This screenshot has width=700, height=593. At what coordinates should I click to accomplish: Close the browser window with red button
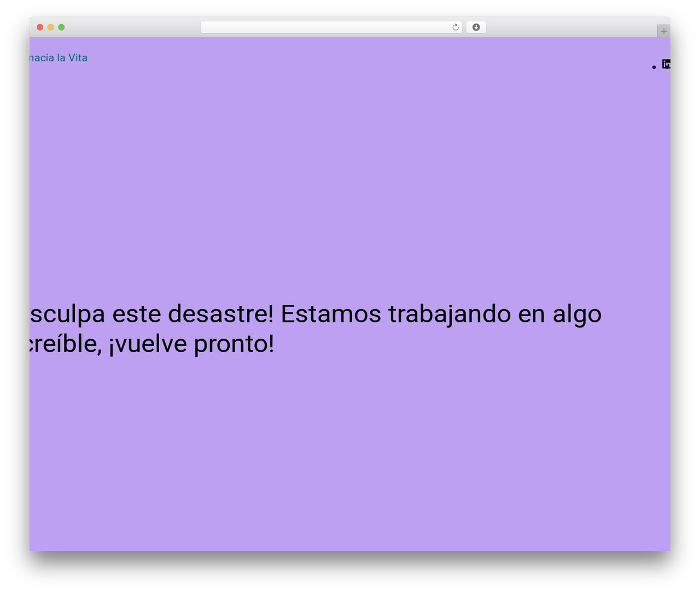pyautogui.click(x=40, y=27)
